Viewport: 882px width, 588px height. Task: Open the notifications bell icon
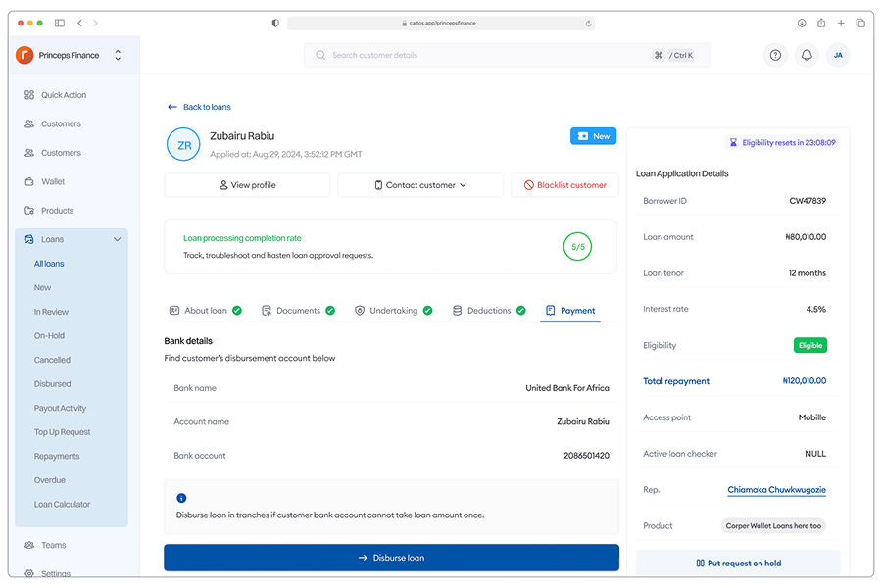[807, 55]
